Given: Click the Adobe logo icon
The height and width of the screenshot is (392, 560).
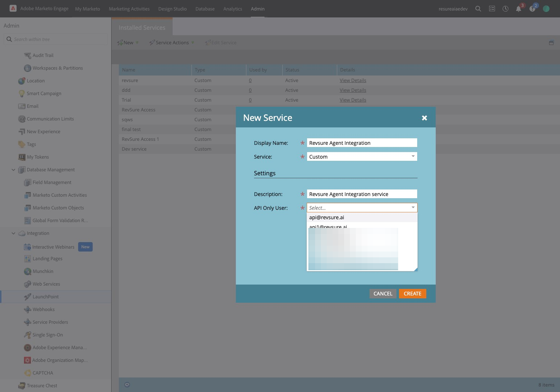Looking at the screenshot, I should pos(13,8).
